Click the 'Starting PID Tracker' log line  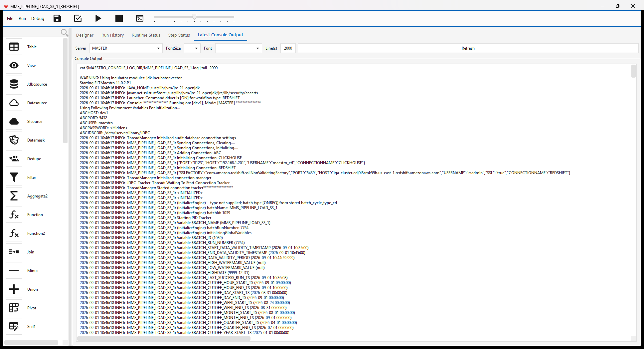(x=145, y=218)
